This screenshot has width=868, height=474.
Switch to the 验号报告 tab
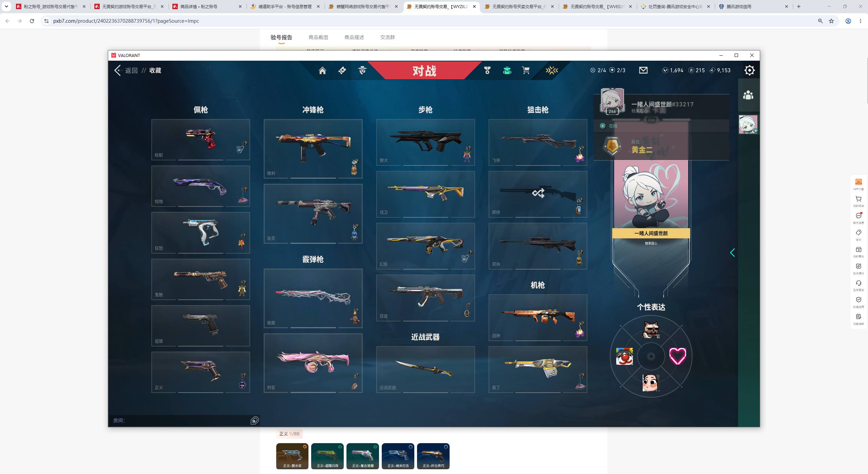pyautogui.click(x=281, y=37)
